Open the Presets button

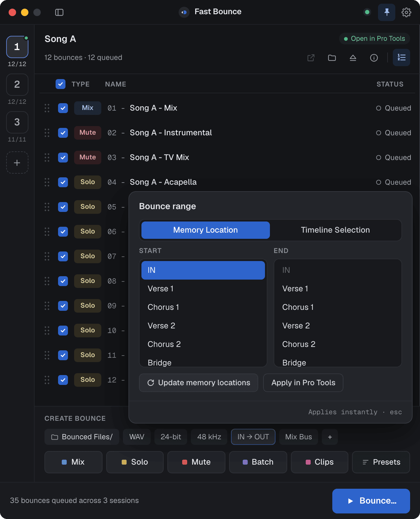381,462
